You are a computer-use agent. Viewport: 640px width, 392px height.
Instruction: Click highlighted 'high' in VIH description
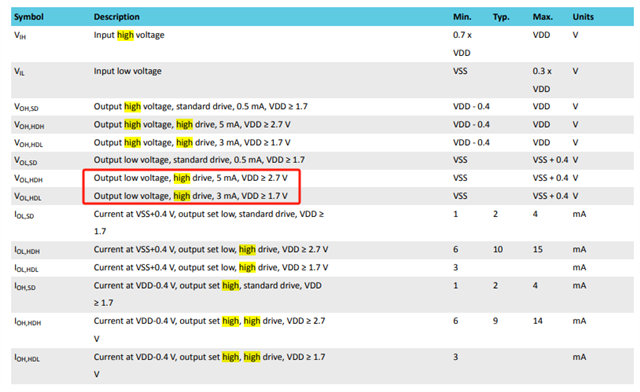click(125, 35)
